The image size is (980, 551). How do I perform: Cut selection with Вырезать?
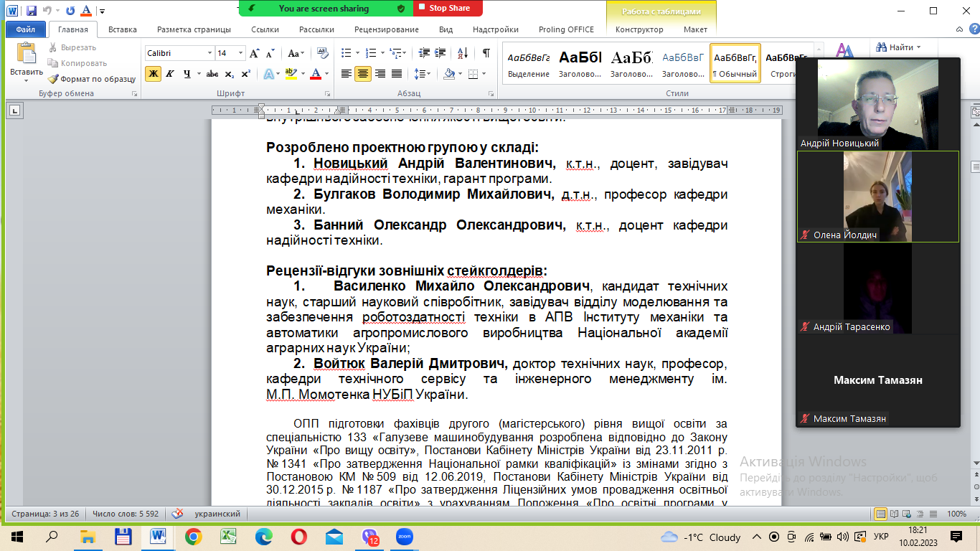[72, 47]
